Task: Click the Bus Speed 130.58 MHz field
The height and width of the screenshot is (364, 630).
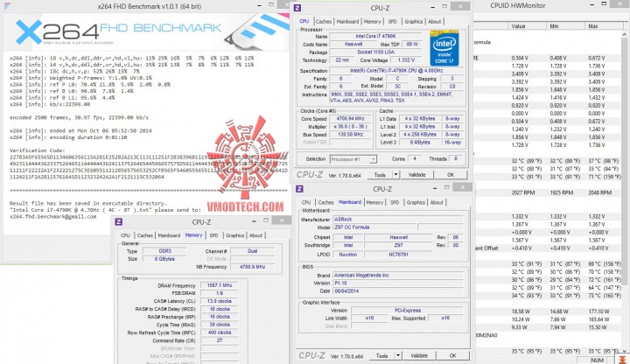Action: tap(350, 135)
